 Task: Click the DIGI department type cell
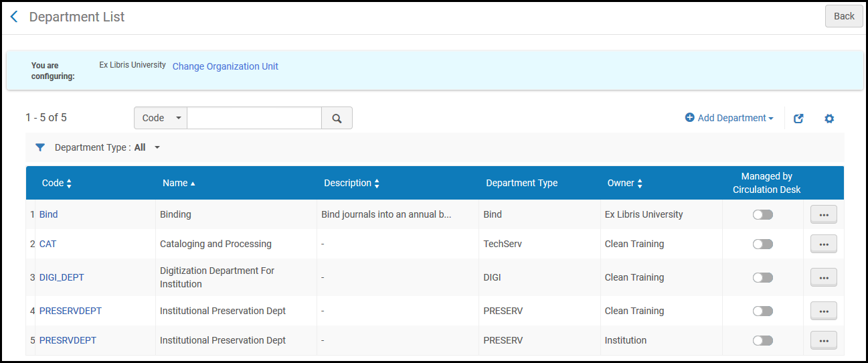click(x=493, y=277)
